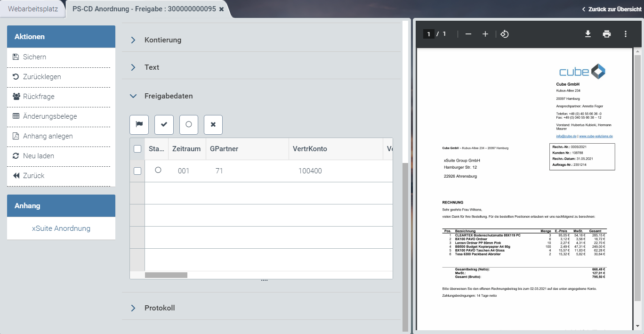Open the xSuite Anordnung attachment link
The height and width of the screenshot is (334, 644).
click(61, 228)
